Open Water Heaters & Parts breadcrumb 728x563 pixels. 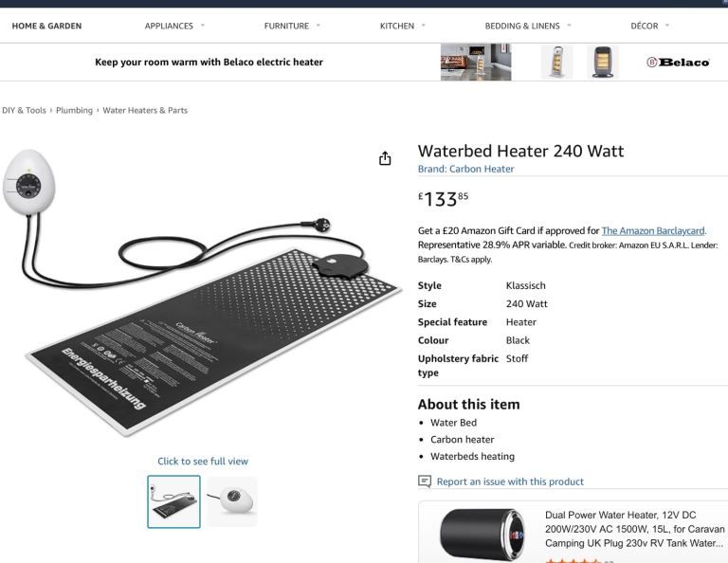pos(145,111)
